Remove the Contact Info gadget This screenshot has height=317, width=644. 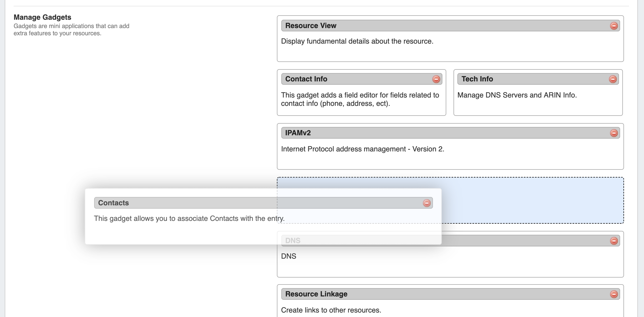pyautogui.click(x=436, y=79)
